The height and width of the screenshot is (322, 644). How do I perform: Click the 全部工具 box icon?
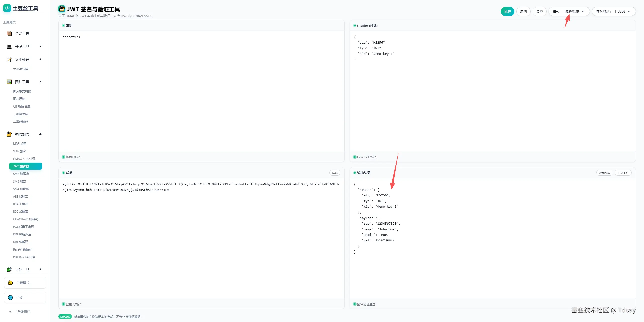pos(9,33)
